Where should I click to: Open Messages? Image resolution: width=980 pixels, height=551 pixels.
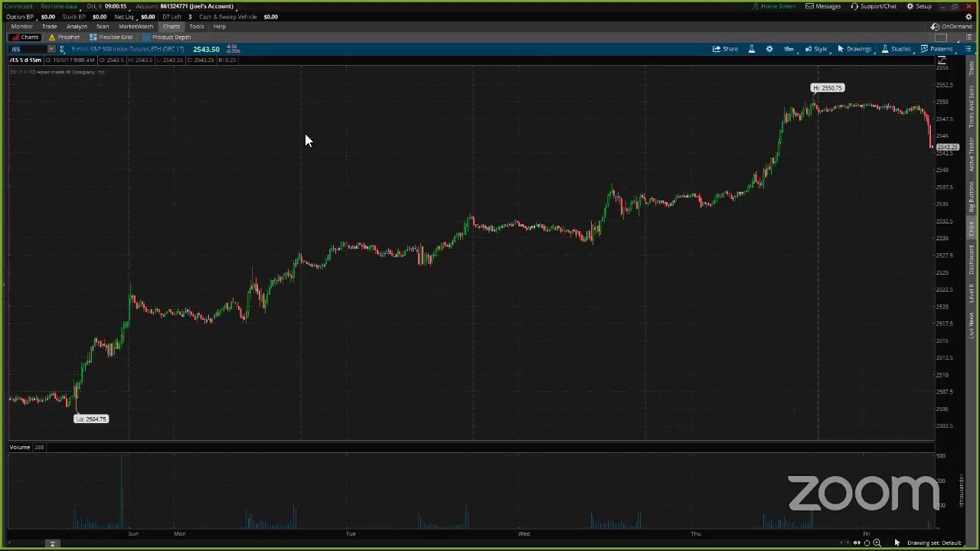[x=823, y=6]
